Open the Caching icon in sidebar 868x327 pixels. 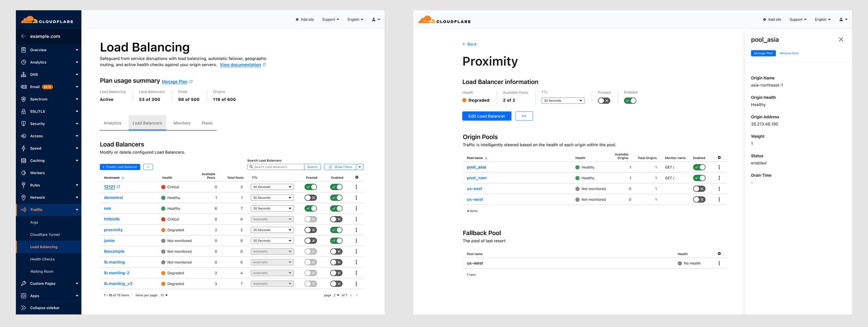click(24, 161)
